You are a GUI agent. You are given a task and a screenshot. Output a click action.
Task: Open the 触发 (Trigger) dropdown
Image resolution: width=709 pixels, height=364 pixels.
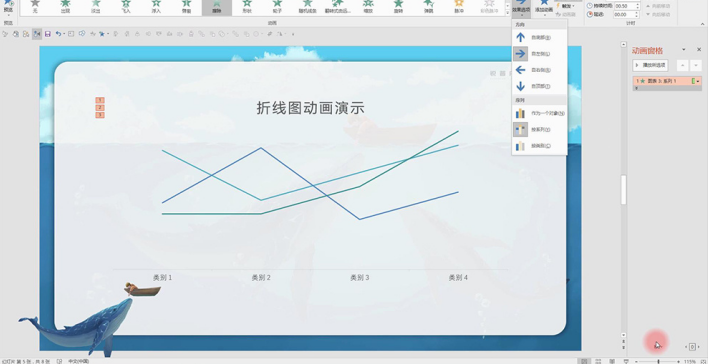(566, 6)
